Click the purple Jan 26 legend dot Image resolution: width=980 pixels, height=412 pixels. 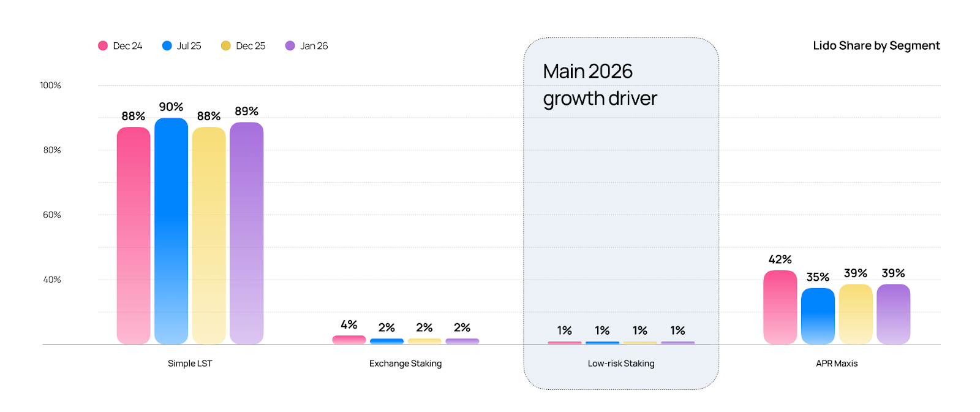tap(290, 46)
